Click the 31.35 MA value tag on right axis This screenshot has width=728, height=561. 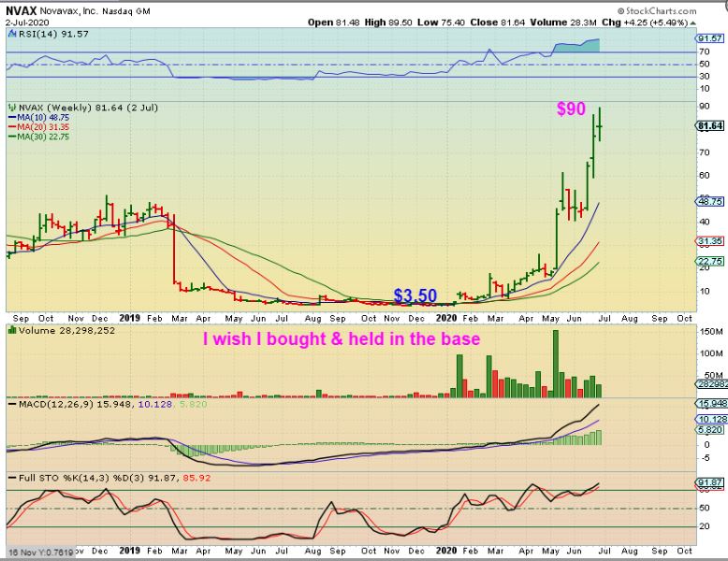710,241
